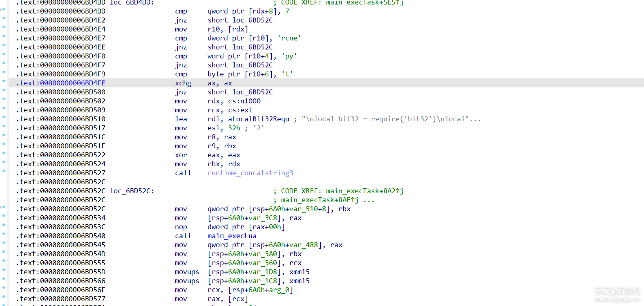Click loc_6BD52C operand on the 6BD4E2 line
This screenshot has width=644, height=306.
[x=252, y=20]
